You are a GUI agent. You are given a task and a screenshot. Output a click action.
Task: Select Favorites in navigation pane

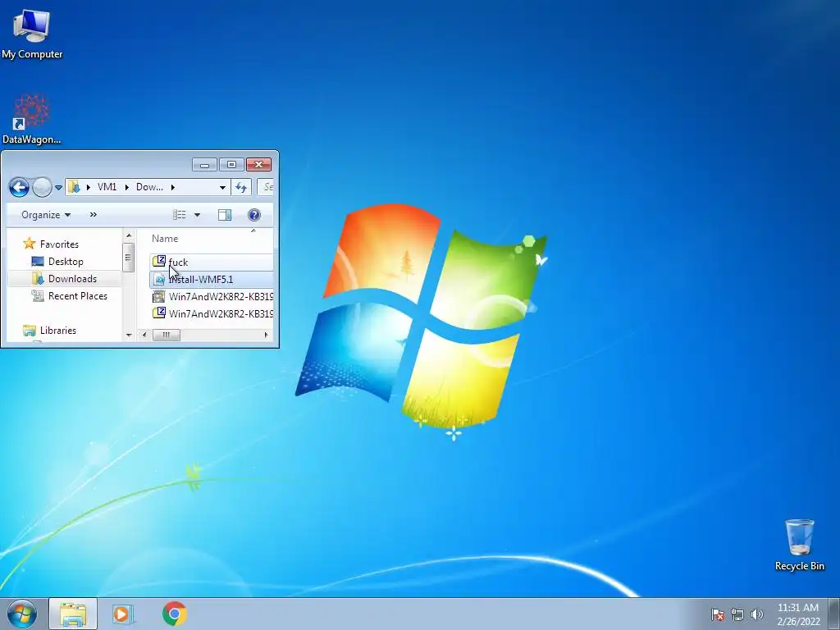(51, 244)
